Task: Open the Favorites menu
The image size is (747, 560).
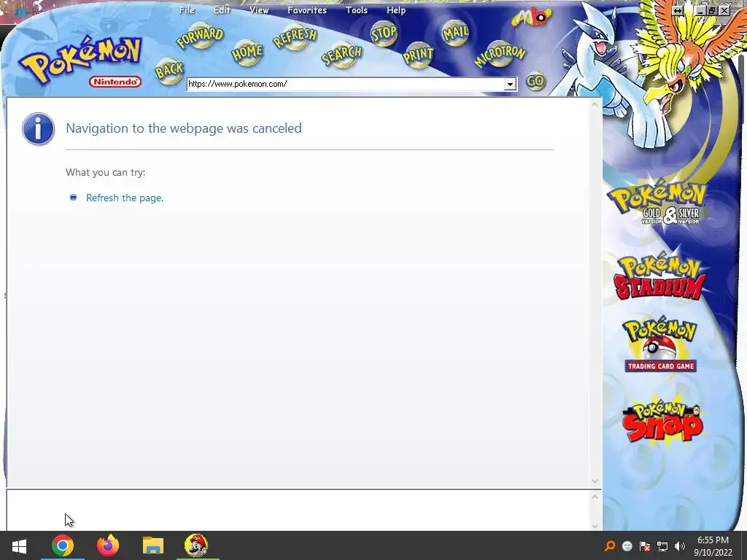Action: (307, 10)
